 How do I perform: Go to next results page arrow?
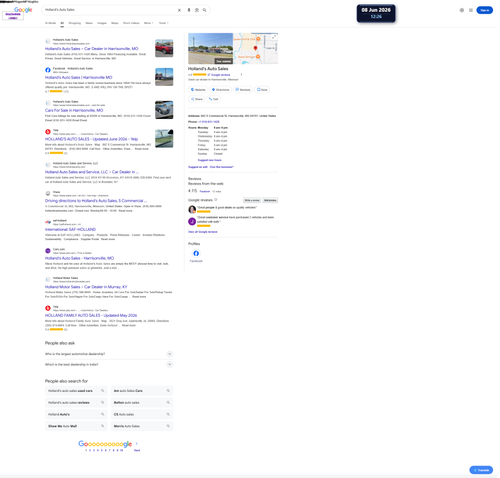pyautogui.click(x=137, y=443)
